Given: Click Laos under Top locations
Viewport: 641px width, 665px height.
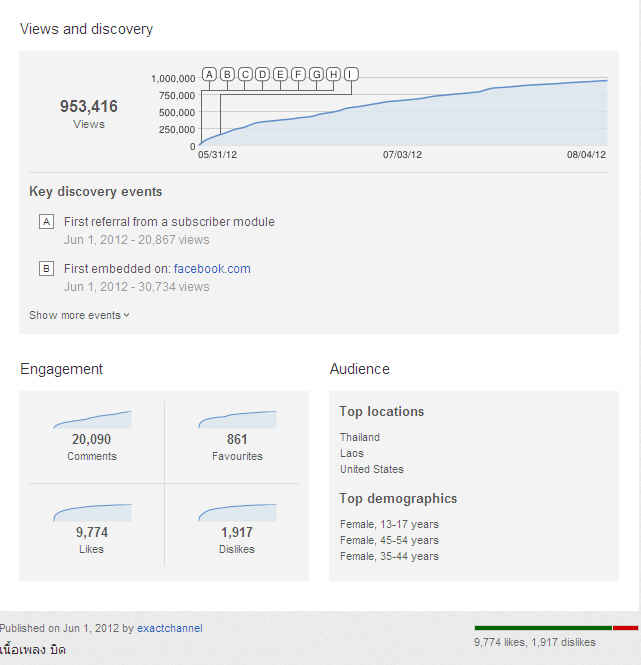Looking at the screenshot, I should 352,453.
